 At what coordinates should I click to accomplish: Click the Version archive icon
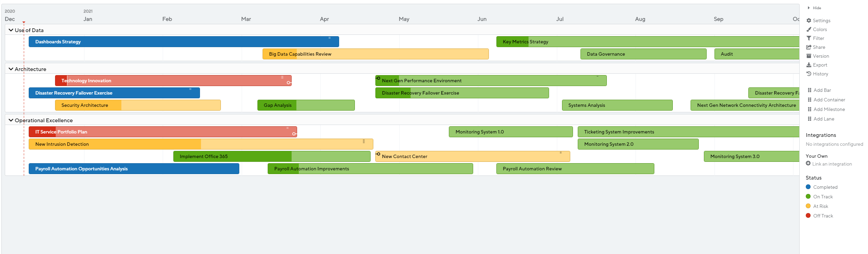tap(809, 56)
